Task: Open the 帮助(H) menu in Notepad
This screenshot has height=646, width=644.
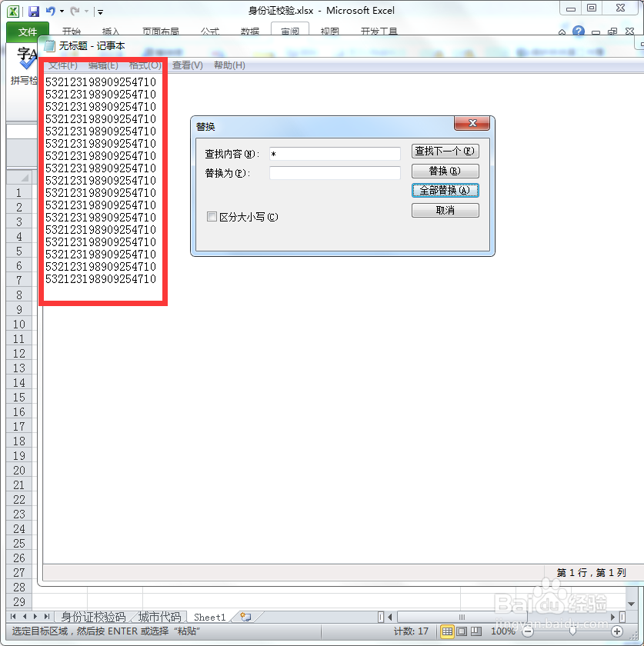Action: pos(229,65)
